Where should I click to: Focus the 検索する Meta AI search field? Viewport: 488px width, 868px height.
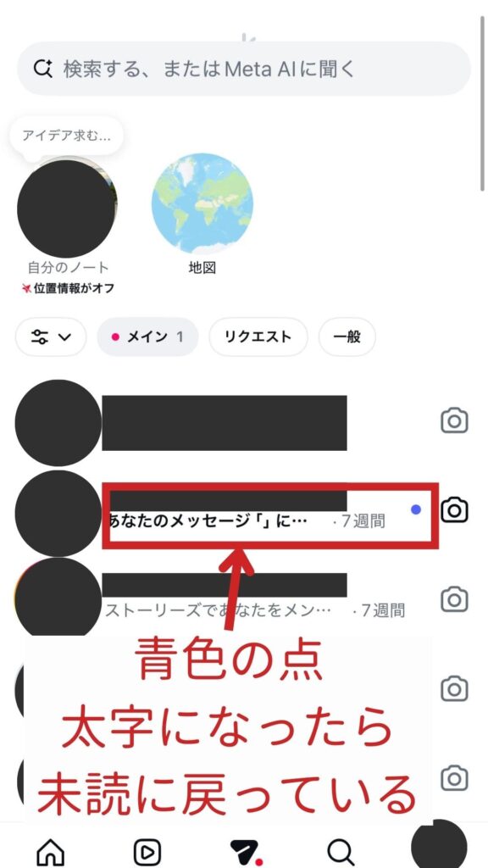[244, 69]
